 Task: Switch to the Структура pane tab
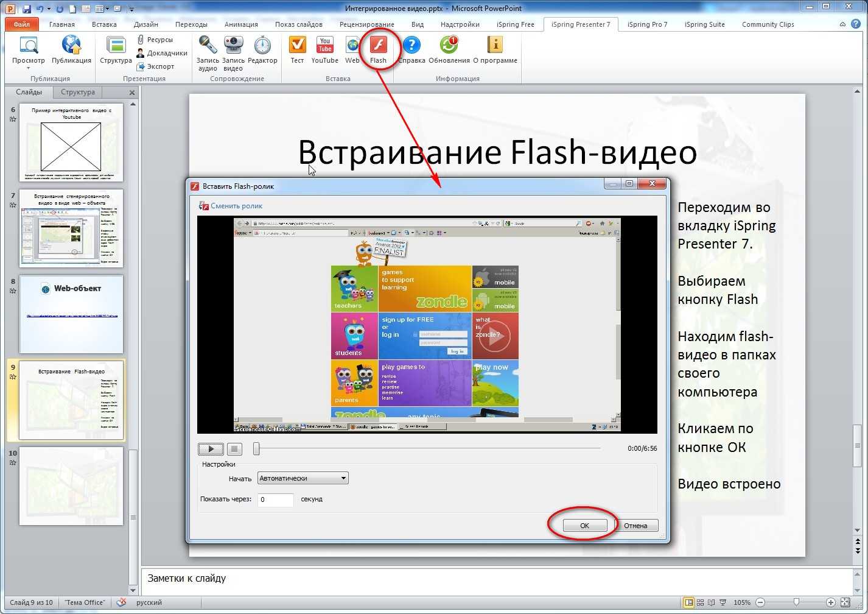point(78,92)
